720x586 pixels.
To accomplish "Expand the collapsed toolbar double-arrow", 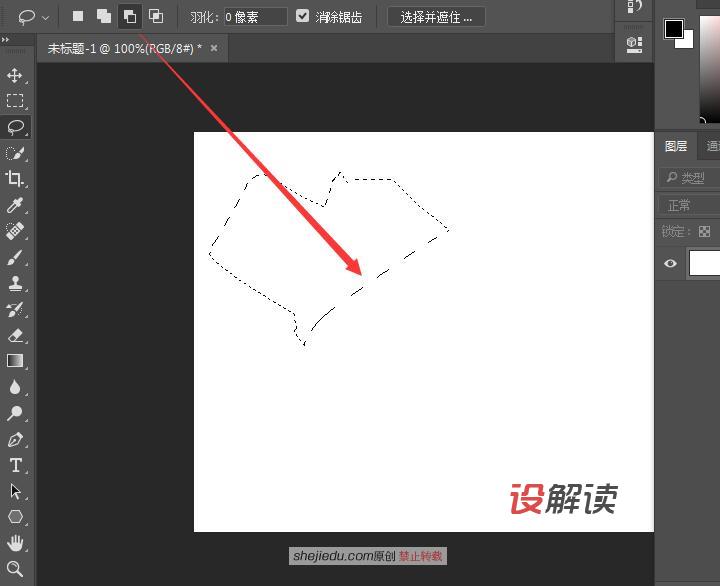I will (x=6, y=40).
